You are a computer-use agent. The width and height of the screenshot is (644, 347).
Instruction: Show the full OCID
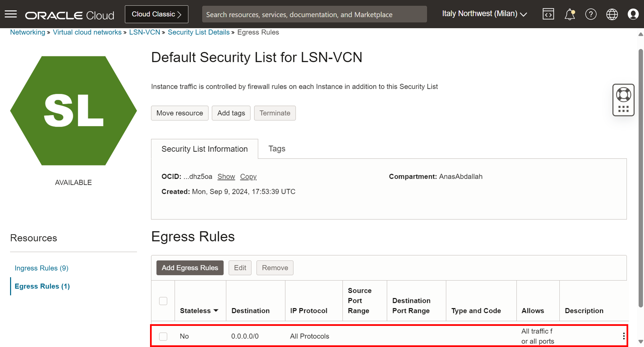(x=226, y=176)
